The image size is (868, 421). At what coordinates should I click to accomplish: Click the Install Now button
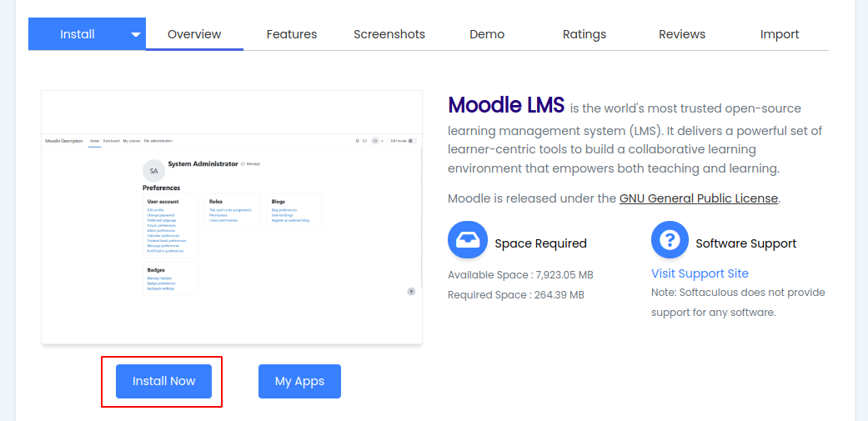click(x=164, y=381)
